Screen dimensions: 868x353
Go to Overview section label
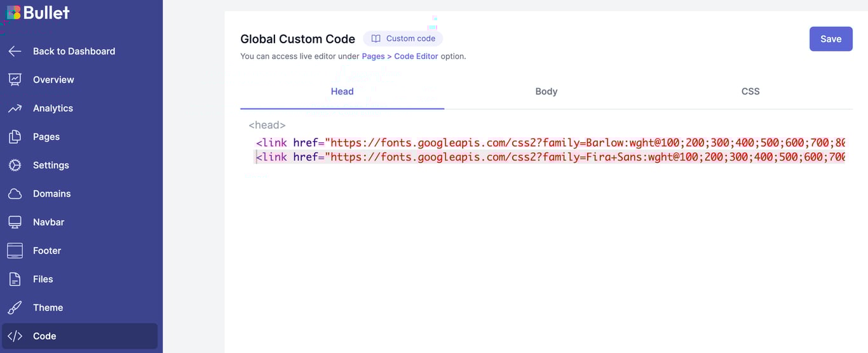click(x=53, y=80)
